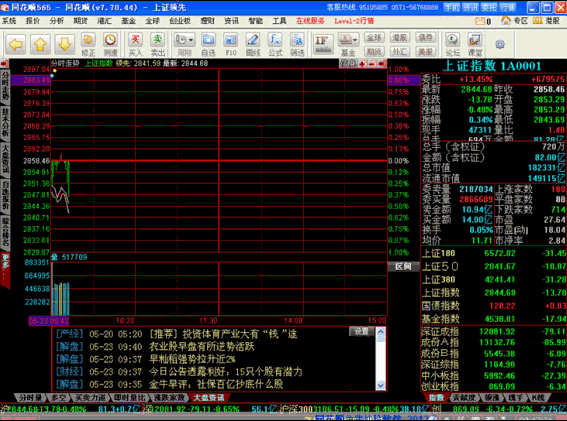Select the 技术分析 side tab

[x=5, y=122]
